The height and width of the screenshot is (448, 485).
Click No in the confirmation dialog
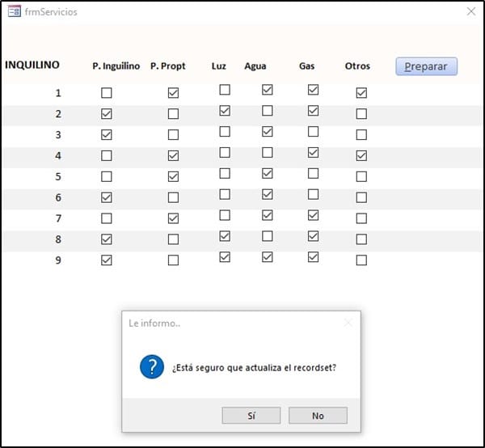(x=318, y=416)
